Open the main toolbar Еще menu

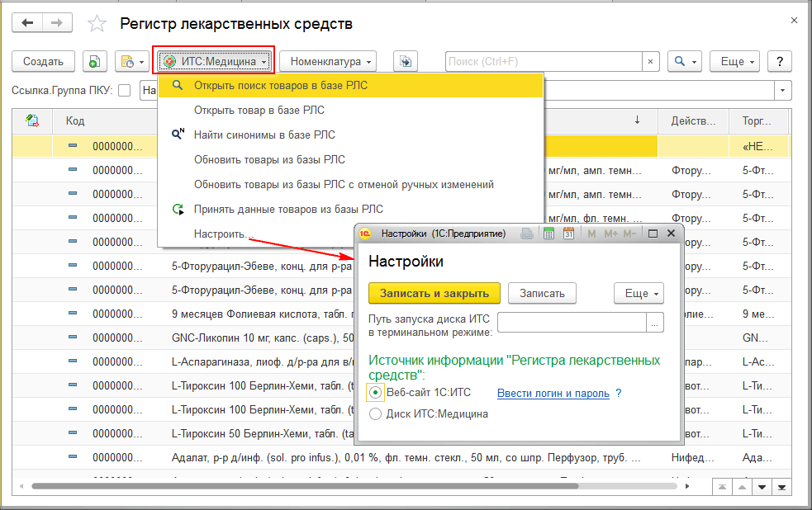735,62
